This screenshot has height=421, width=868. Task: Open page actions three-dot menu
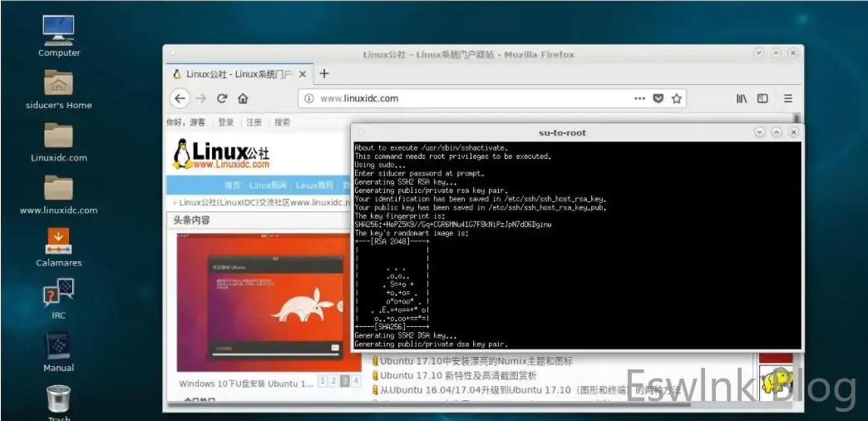pos(639,98)
